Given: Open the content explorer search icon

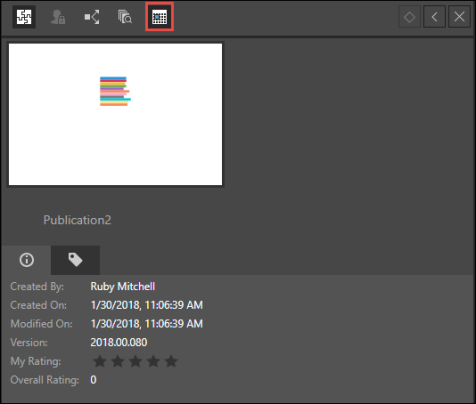Looking at the screenshot, I should pyautogui.click(x=125, y=17).
